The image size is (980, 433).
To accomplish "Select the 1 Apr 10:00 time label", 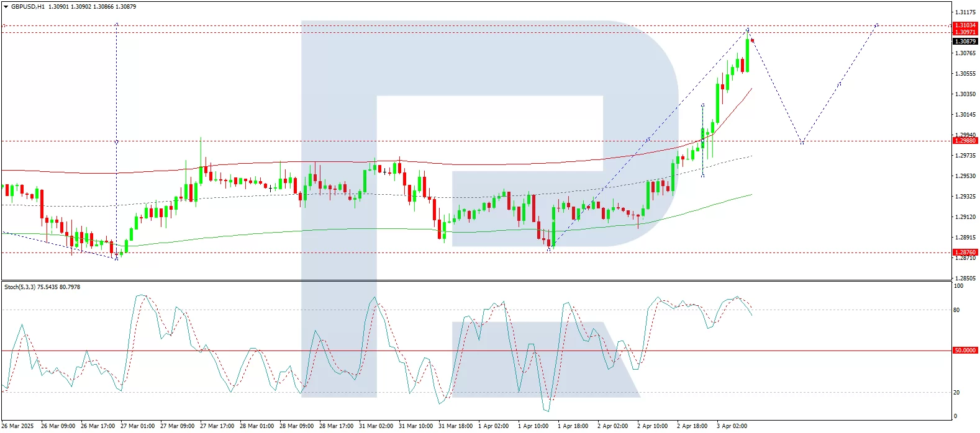I will pyautogui.click(x=533, y=426).
